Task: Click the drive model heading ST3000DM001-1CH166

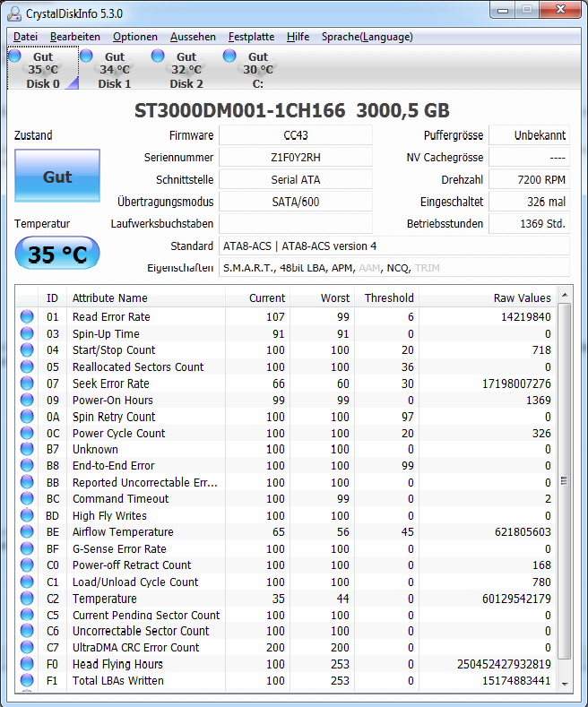Action: pos(240,111)
